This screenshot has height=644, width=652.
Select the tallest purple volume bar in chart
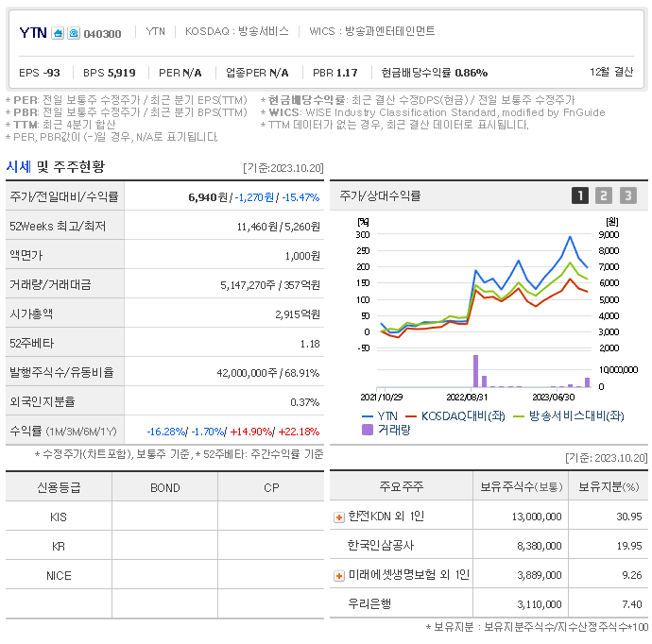[475, 371]
